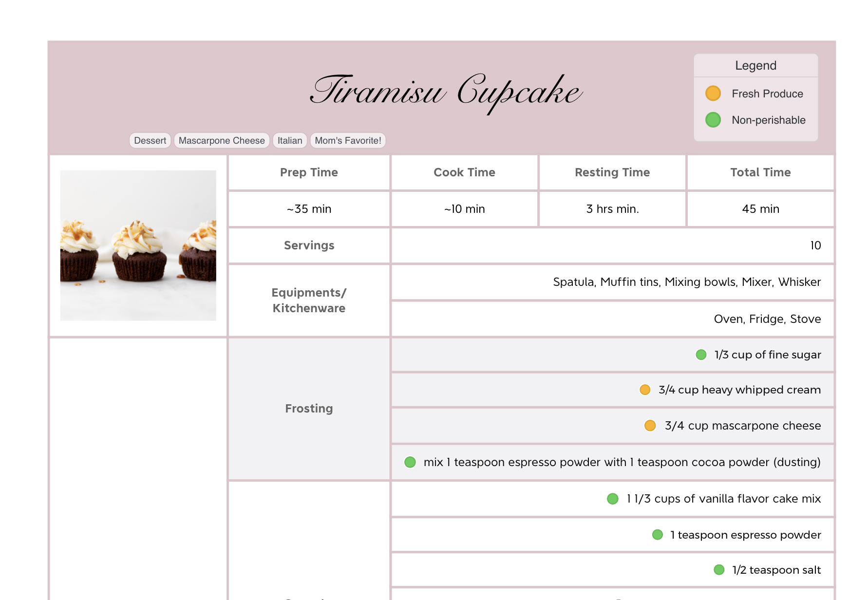Click orange dot beside mascarpone cheese
Screen dimensions: 868x600
coord(650,426)
